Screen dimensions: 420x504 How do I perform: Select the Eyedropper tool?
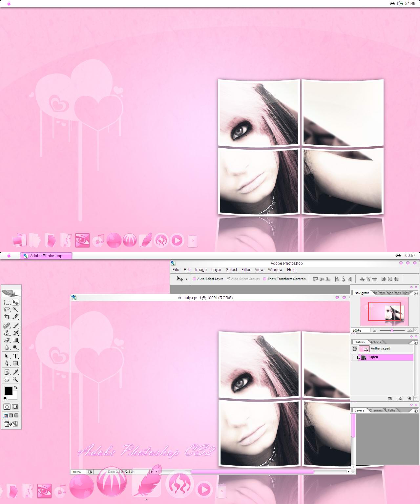(x=15, y=372)
